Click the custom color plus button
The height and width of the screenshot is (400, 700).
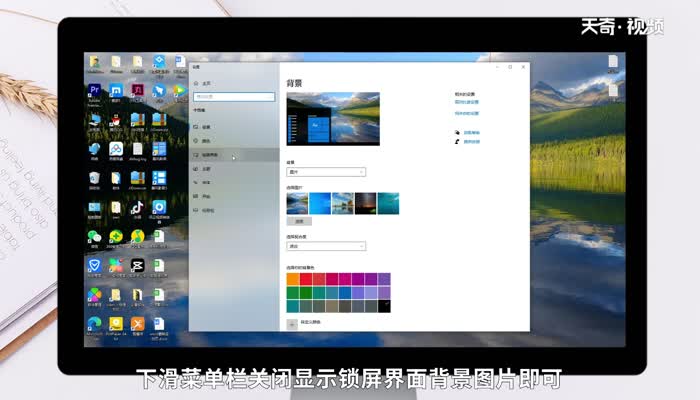coord(292,325)
